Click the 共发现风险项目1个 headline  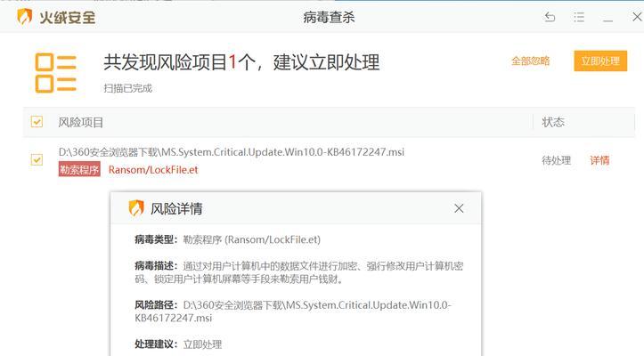(241, 62)
